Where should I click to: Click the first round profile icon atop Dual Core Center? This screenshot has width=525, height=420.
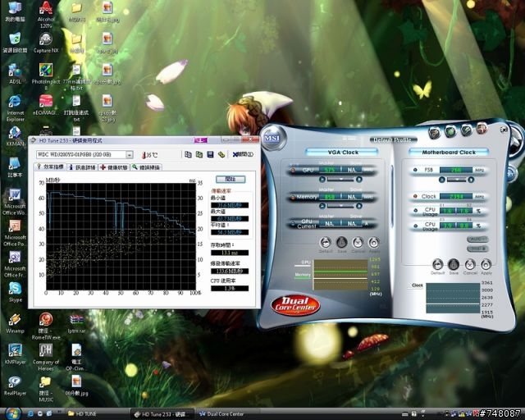coord(434,132)
